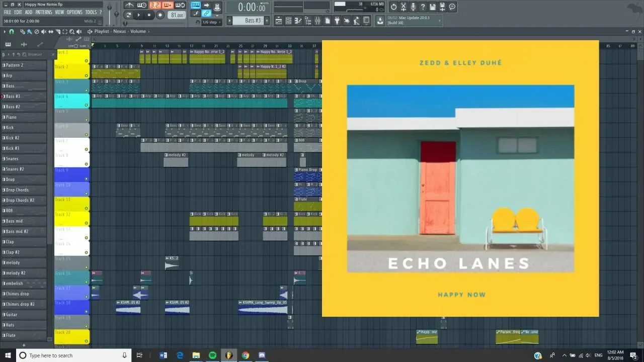Open the Channel rack icon

[288, 21]
